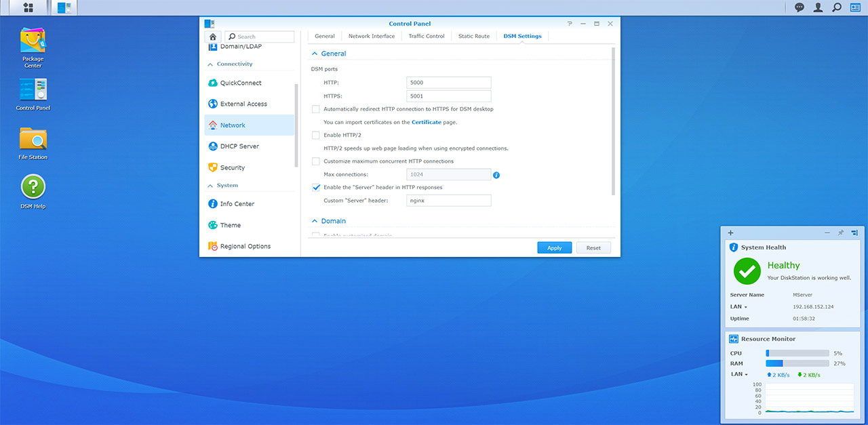Open File Station desktop icon
Screen dimensions: 868x425
pos(33,139)
